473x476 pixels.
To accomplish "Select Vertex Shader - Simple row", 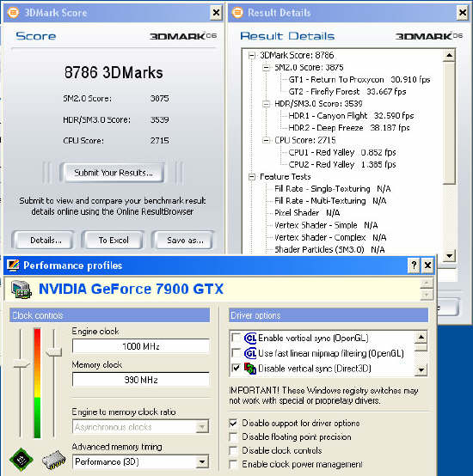I will (326, 225).
